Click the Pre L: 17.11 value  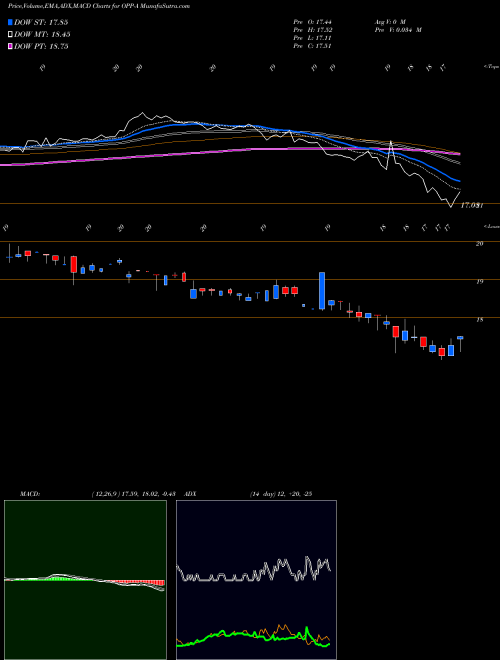tap(312, 38)
